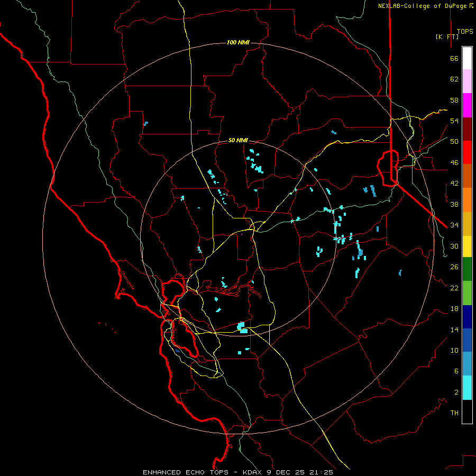Click the '66' legend value
Viewport: 476px width, 476px height.
tap(454, 59)
